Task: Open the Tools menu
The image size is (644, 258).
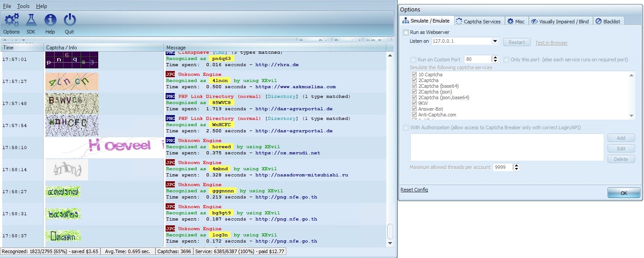Action: [23, 6]
